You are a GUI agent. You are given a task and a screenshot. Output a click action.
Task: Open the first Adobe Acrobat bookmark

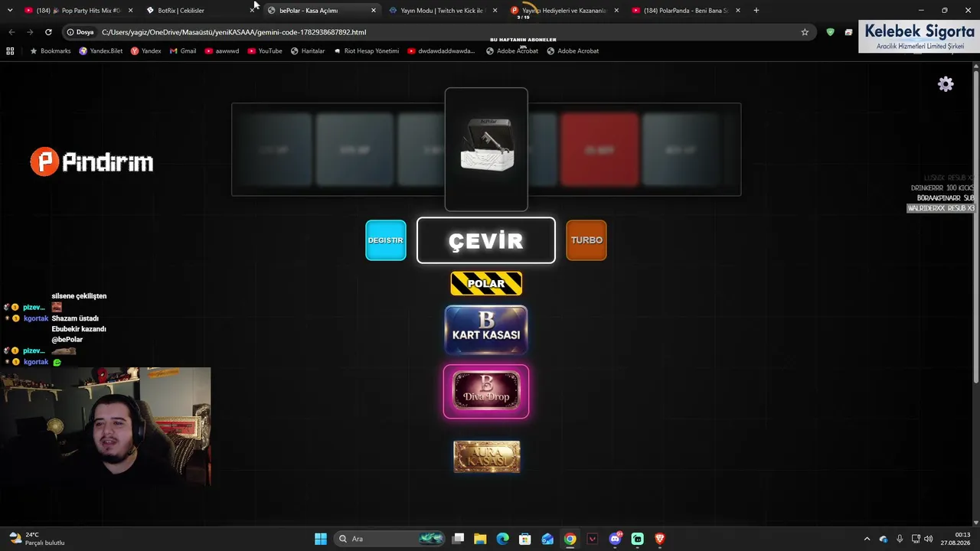(x=512, y=51)
